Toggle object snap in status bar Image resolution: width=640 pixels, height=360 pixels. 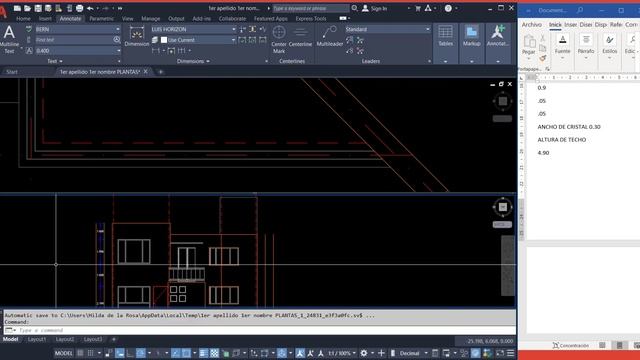[186, 353]
